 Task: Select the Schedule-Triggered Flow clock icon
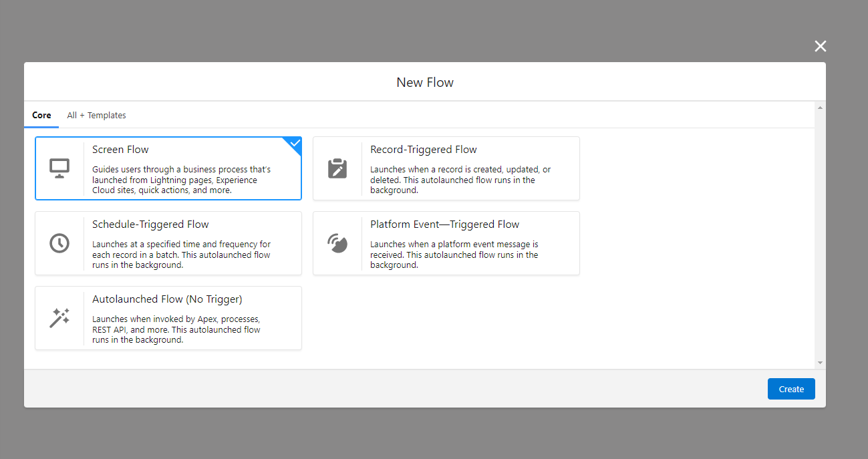click(x=59, y=243)
